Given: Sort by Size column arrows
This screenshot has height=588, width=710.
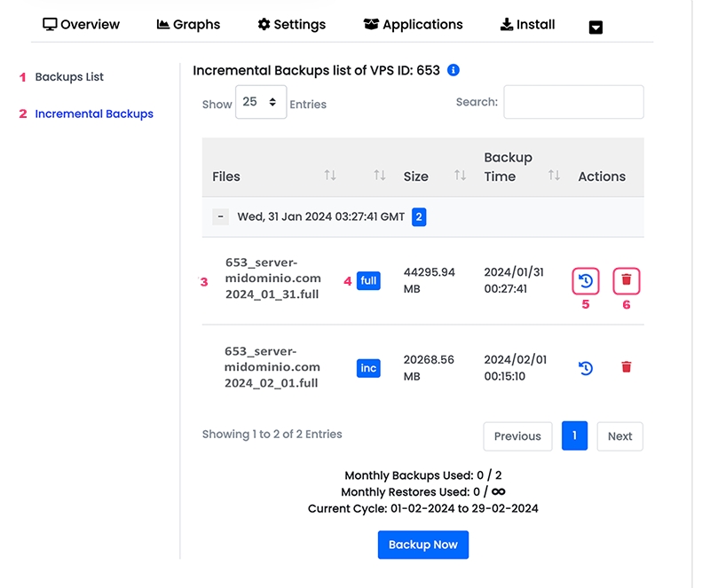Looking at the screenshot, I should pyautogui.click(x=460, y=176).
